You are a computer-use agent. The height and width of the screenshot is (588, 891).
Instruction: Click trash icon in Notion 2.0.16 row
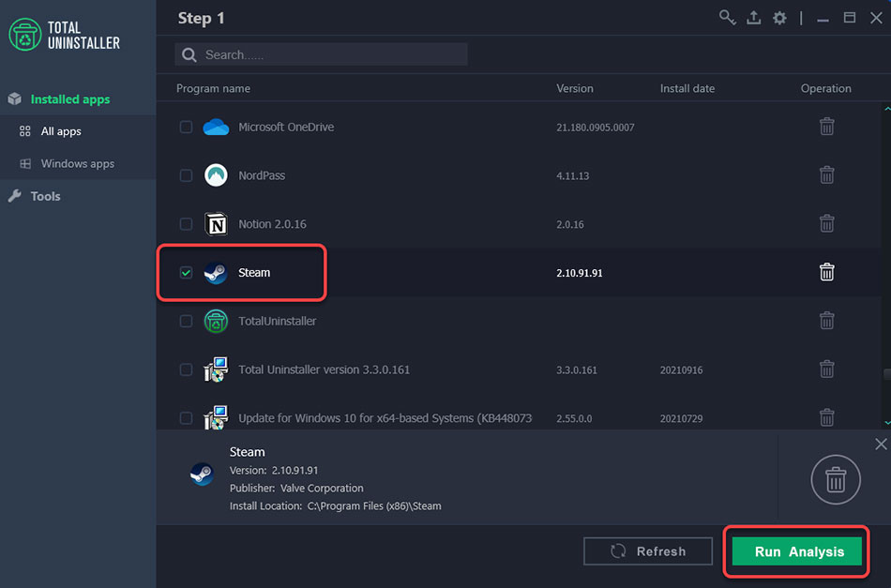[x=827, y=223]
